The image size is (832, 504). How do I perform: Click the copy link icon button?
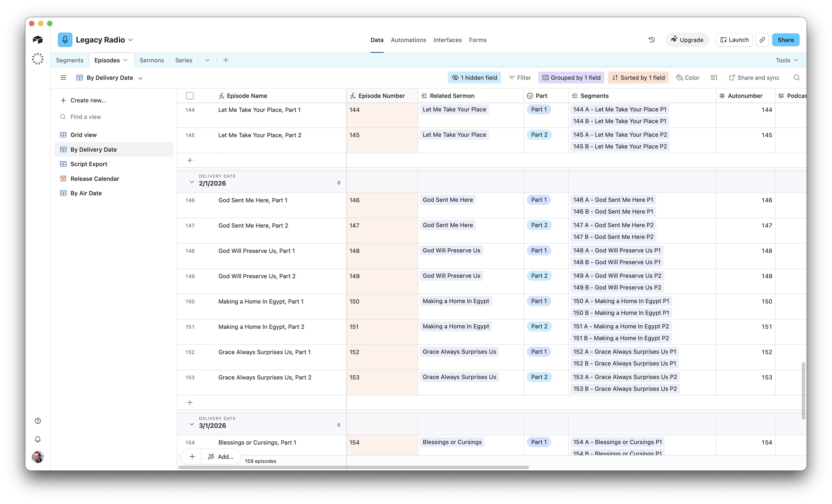(762, 40)
